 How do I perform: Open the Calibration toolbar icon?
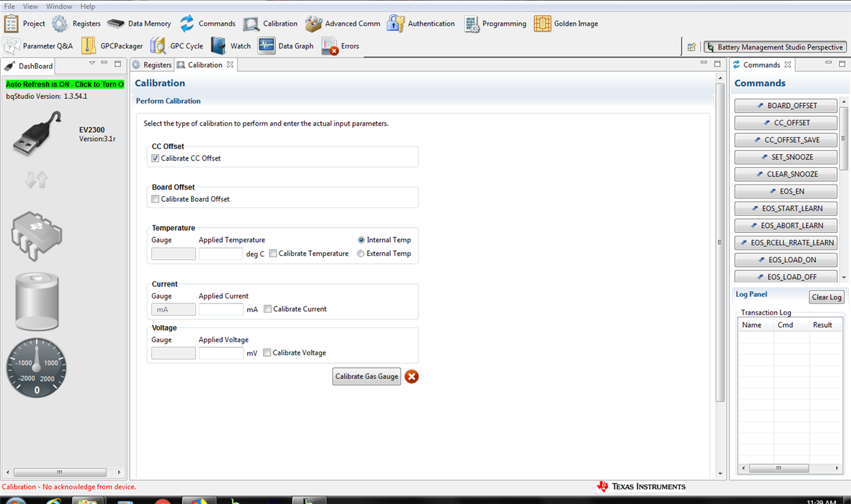[x=251, y=24]
